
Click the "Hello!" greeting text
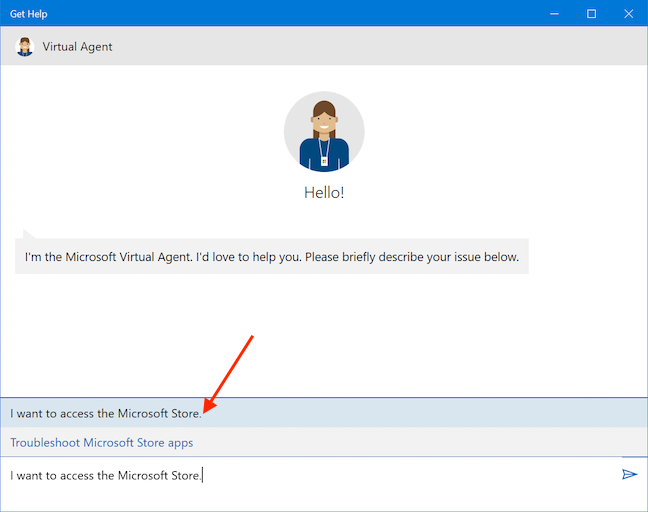coord(324,193)
